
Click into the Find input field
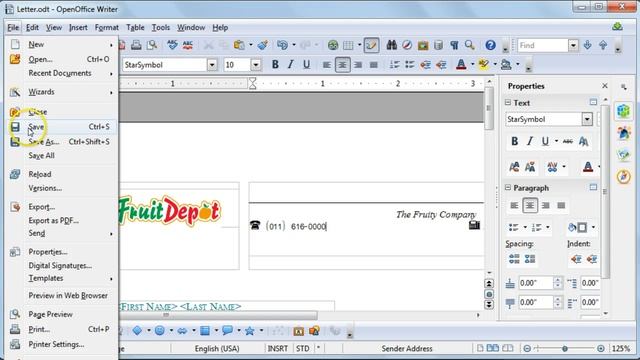(x=543, y=45)
